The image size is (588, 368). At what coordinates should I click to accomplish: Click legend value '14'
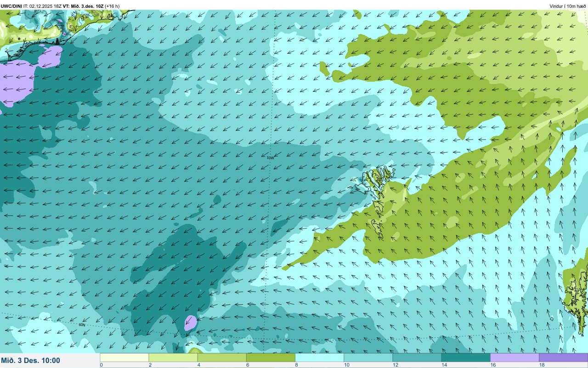tap(444, 365)
